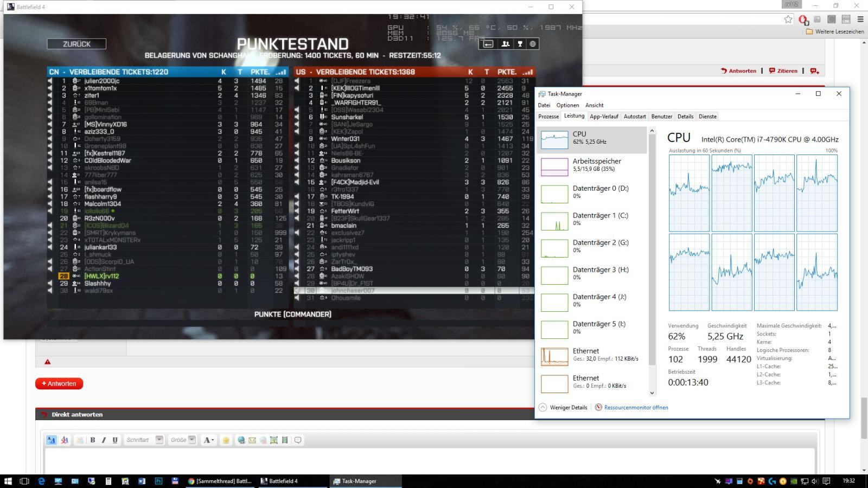Open the Ressourcenmonitor öffnen link

[x=631, y=407]
